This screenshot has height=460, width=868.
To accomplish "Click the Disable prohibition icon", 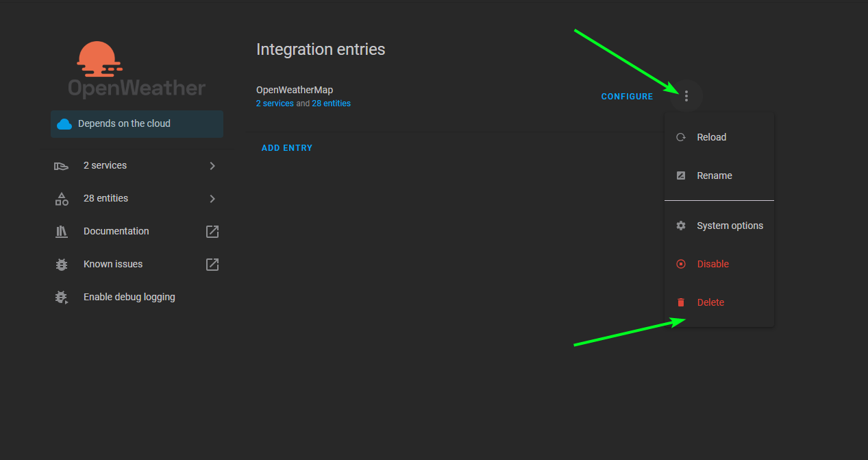I will coord(680,263).
